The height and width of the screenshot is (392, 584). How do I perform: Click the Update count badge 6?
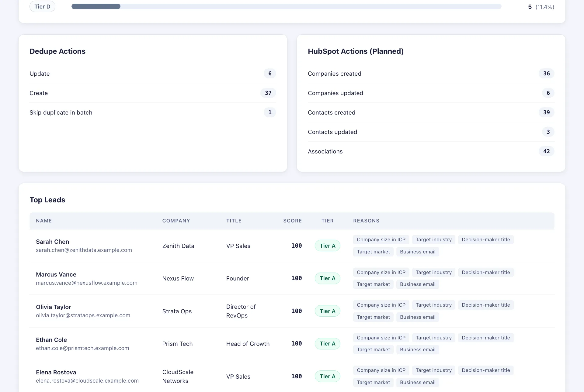click(x=270, y=74)
